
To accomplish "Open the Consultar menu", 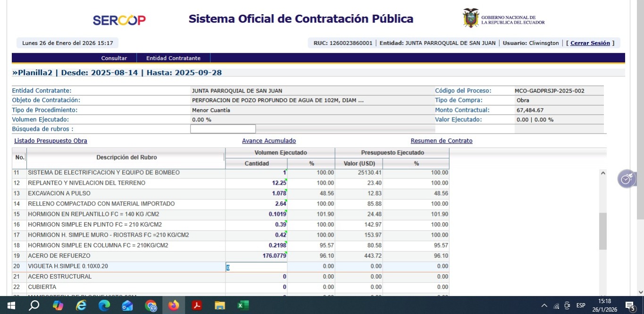I will pyautogui.click(x=114, y=58).
